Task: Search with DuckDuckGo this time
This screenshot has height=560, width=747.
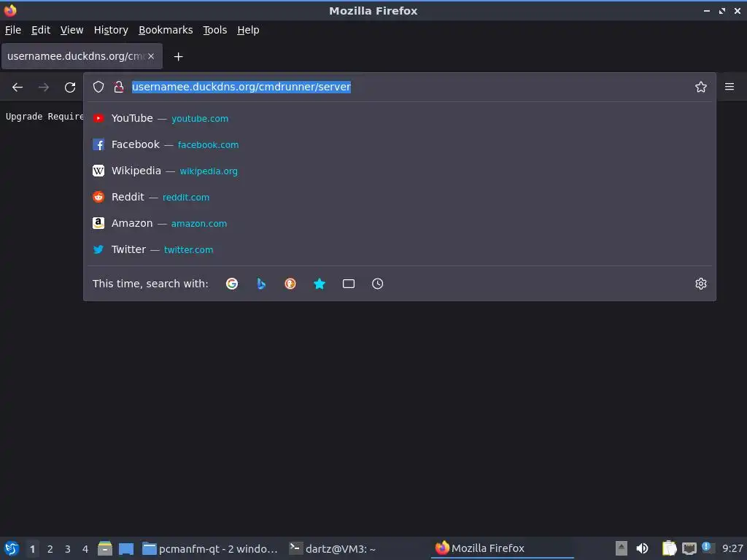Action: click(290, 284)
